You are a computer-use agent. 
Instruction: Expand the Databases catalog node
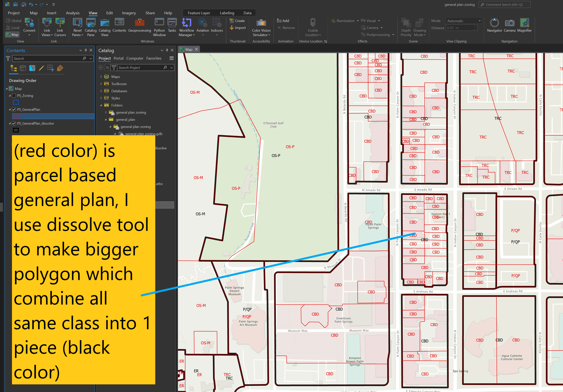(101, 91)
